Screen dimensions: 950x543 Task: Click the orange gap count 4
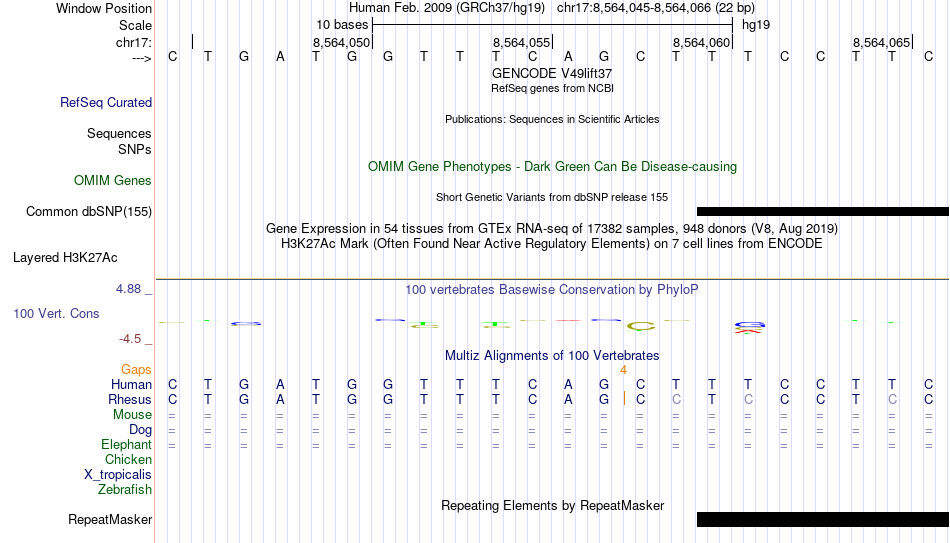point(623,370)
